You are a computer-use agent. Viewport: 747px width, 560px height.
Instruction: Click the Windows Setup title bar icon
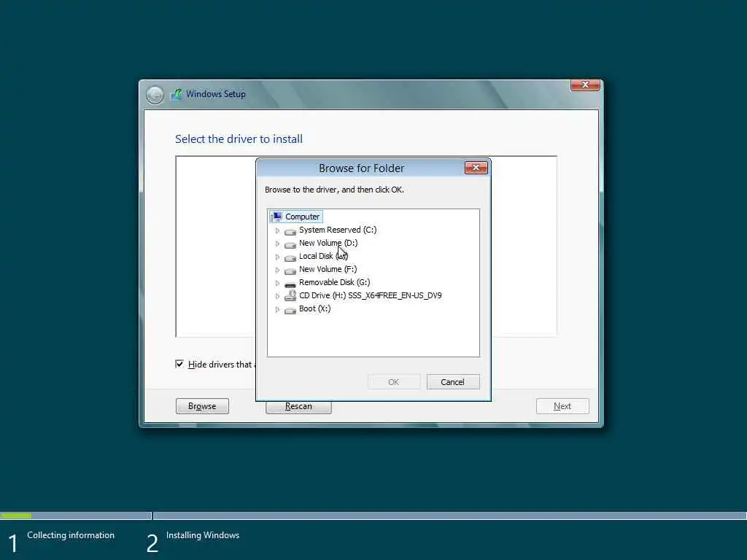(x=177, y=94)
